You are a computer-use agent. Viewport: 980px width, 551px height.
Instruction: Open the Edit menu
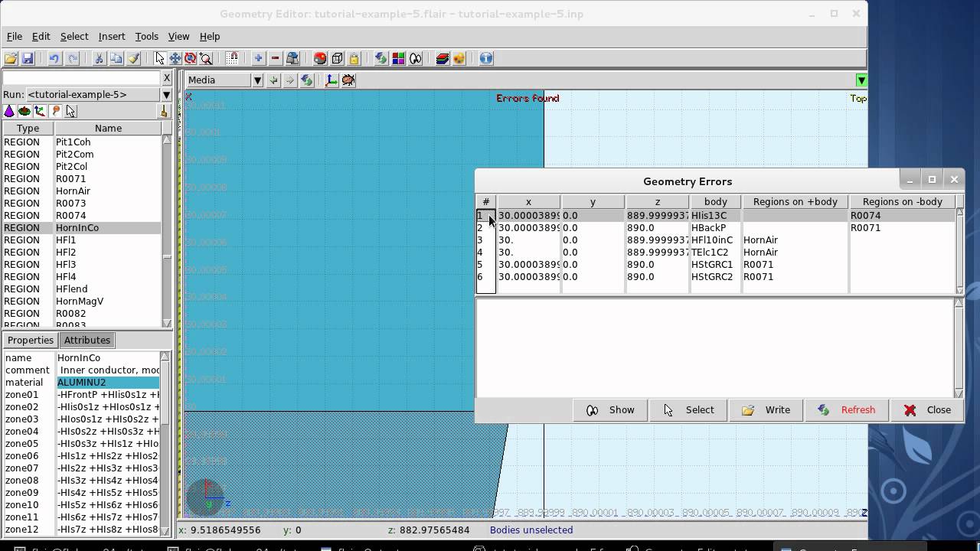[41, 36]
